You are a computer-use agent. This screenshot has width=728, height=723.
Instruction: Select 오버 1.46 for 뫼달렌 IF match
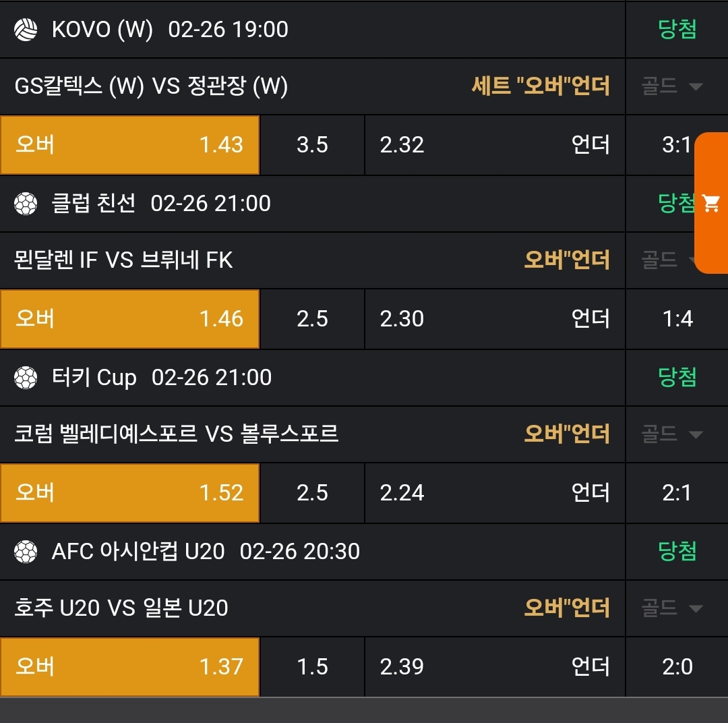click(x=129, y=319)
